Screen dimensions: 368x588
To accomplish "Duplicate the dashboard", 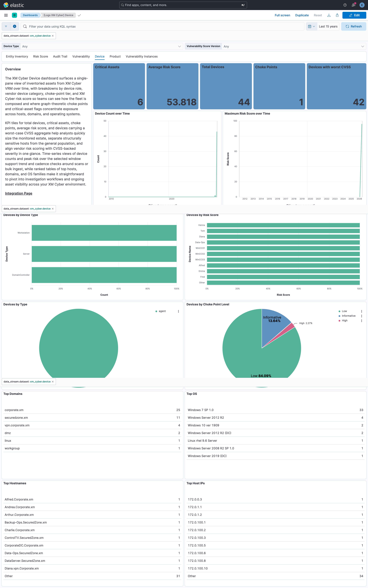I will click(x=302, y=15).
